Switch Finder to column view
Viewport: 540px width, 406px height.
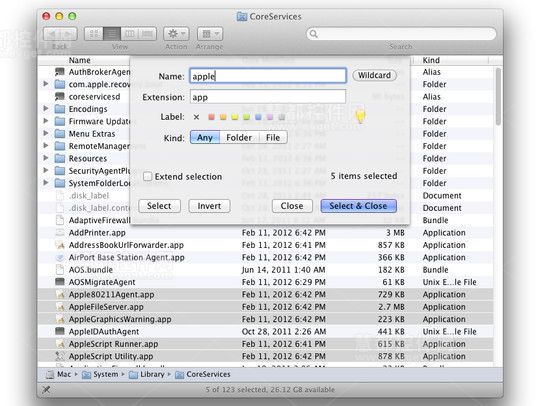point(129,34)
